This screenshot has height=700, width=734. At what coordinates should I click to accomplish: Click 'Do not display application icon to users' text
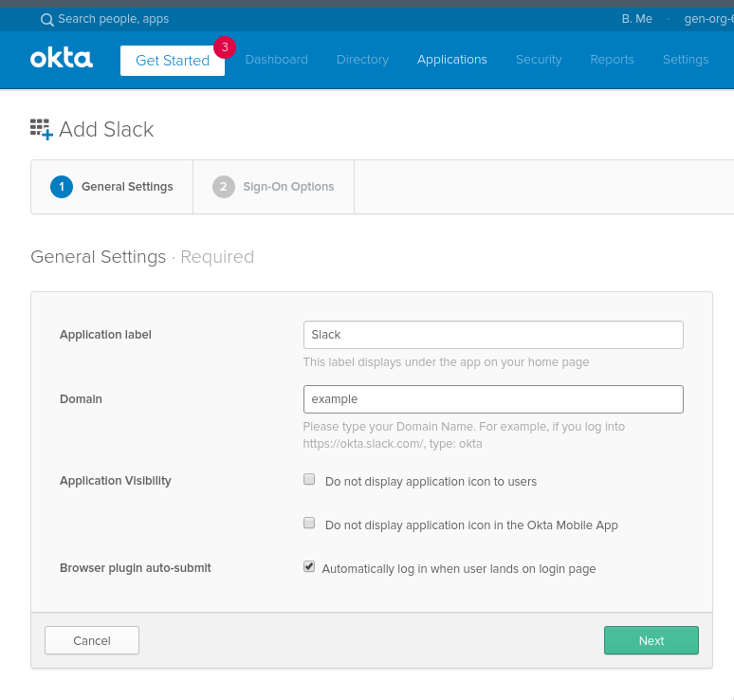coord(431,482)
